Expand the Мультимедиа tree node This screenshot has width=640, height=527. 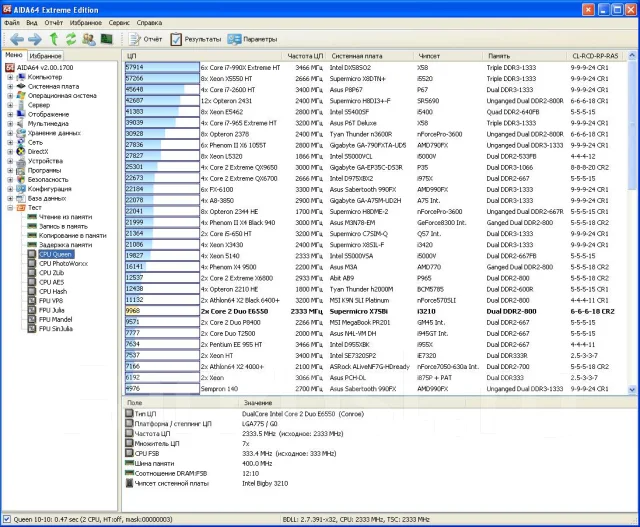point(10,123)
